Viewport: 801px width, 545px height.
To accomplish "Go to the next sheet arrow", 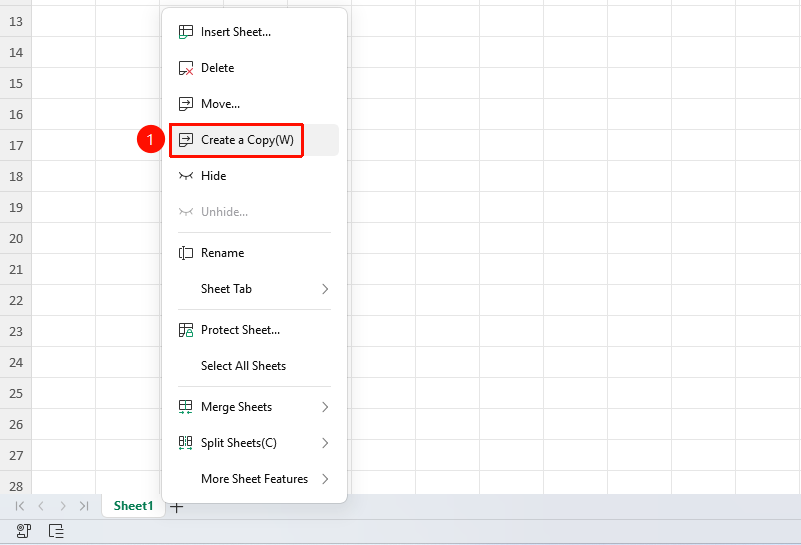I will 63,506.
